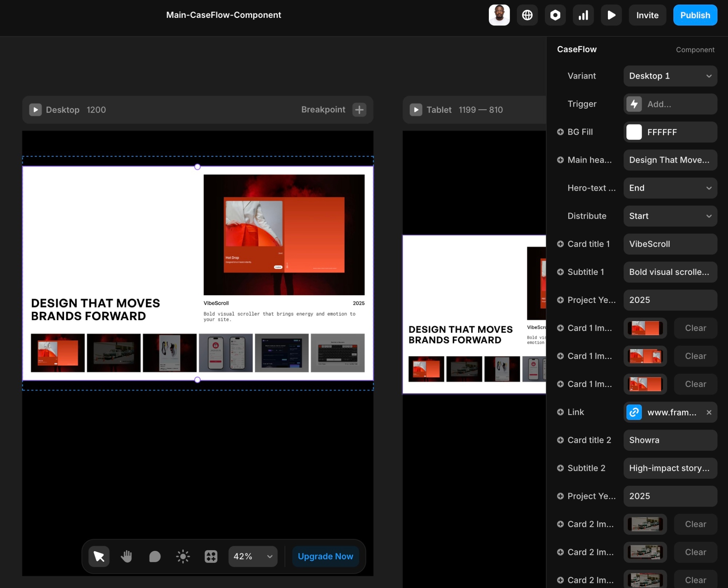
Task: Open the 42% zoom level dropdown
Action: pos(253,556)
